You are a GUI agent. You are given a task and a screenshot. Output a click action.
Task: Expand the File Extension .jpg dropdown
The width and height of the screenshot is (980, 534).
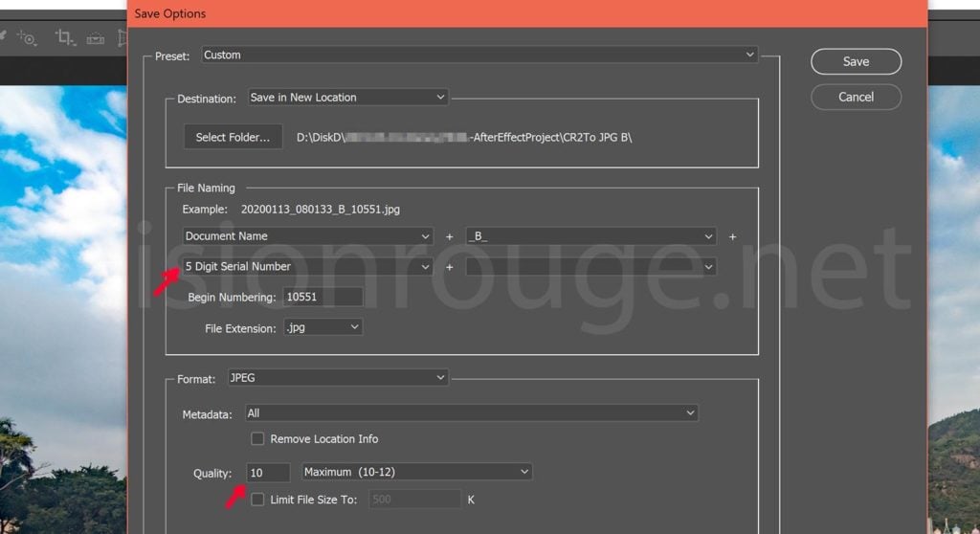click(x=323, y=327)
